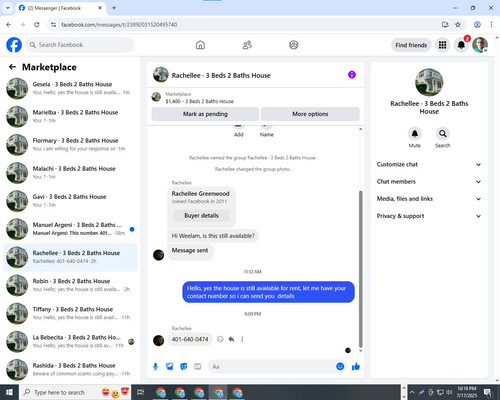The height and width of the screenshot is (400, 500).
Task: Choose a GIF icon
Action: pyautogui.click(x=198, y=367)
